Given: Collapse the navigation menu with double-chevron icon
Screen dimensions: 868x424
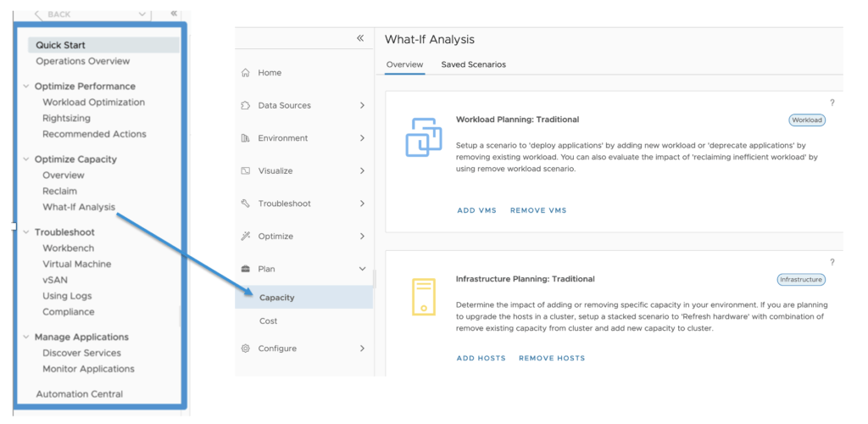Looking at the screenshot, I should [360, 39].
